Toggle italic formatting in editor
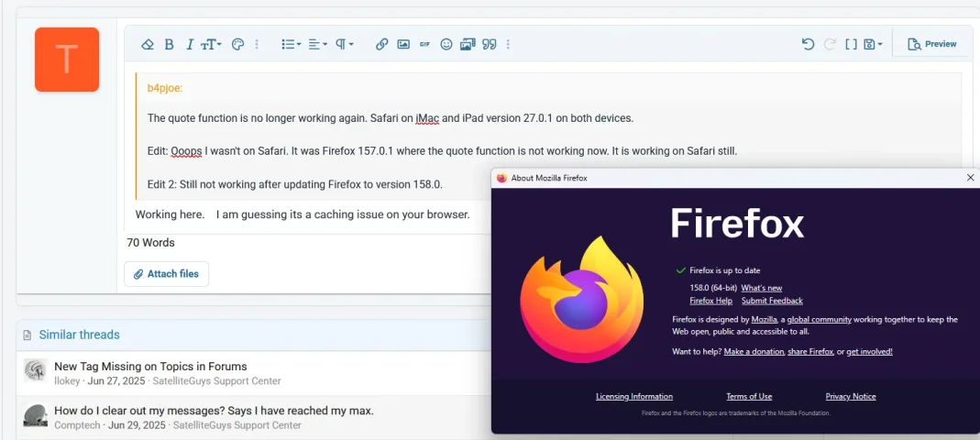This screenshot has width=980, height=440. pos(190,44)
